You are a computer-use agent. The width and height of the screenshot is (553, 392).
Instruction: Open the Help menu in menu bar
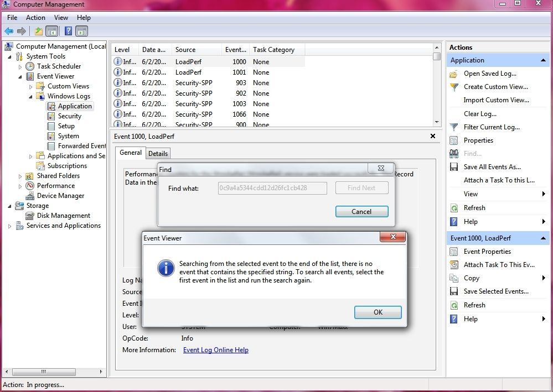click(x=84, y=18)
